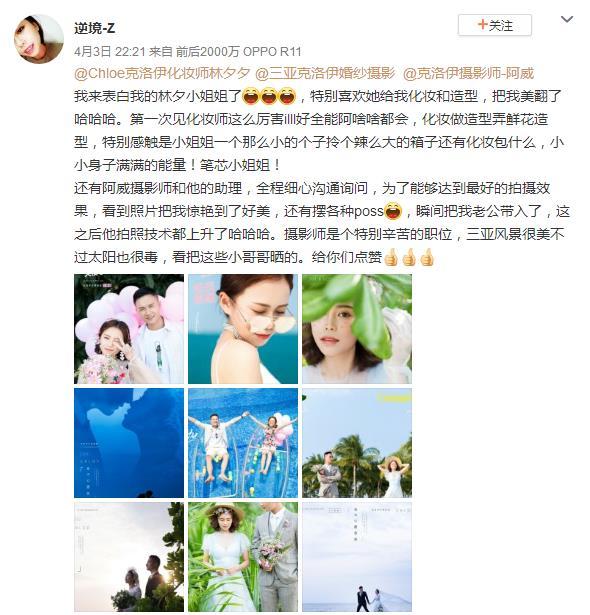The height and width of the screenshot is (615, 590).
Task: Follow the user with +关注 button
Action: [x=495, y=25]
